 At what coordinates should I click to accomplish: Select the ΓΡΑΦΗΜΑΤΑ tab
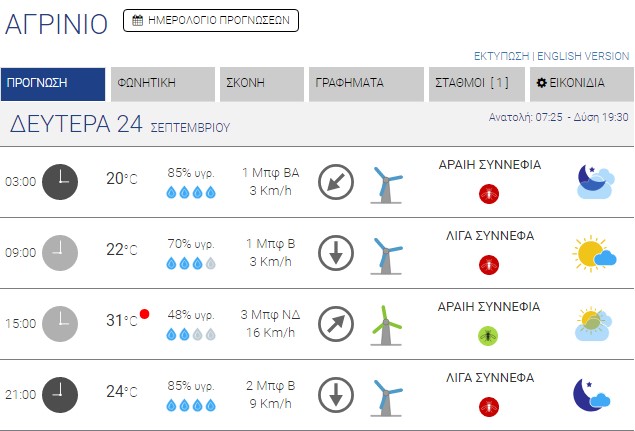(x=366, y=84)
